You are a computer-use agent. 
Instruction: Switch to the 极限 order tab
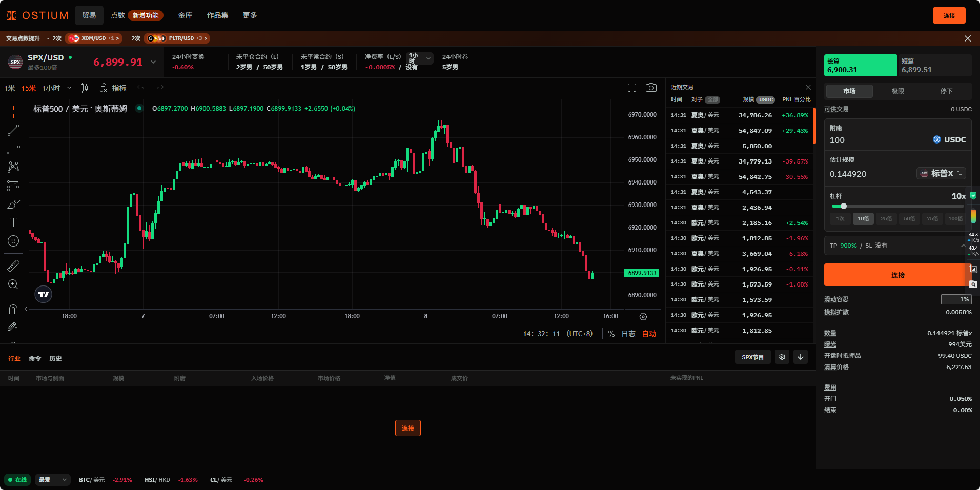pos(897,91)
